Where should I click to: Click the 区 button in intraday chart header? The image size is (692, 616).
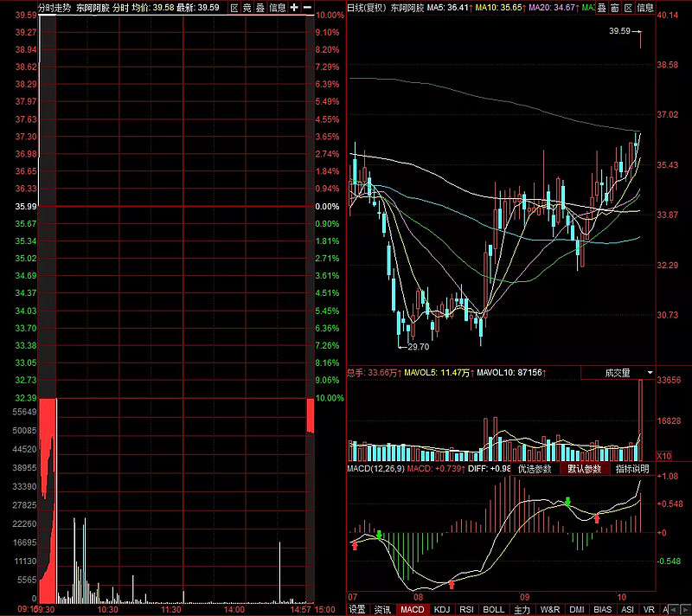(x=234, y=8)
